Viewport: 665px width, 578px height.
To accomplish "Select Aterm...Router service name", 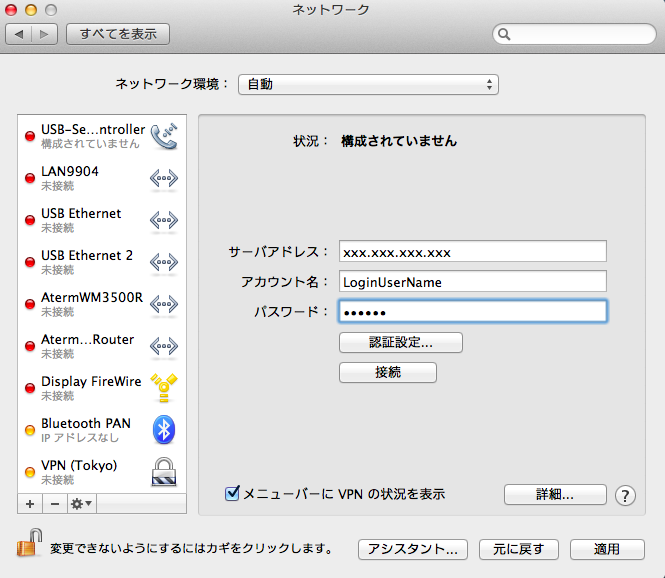I will [x=87, y=339].
